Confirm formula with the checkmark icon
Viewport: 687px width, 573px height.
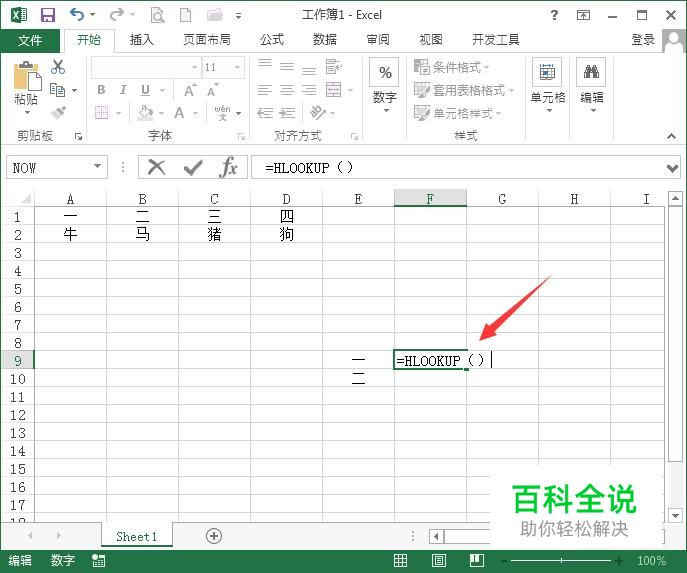[x=193, y=167]
